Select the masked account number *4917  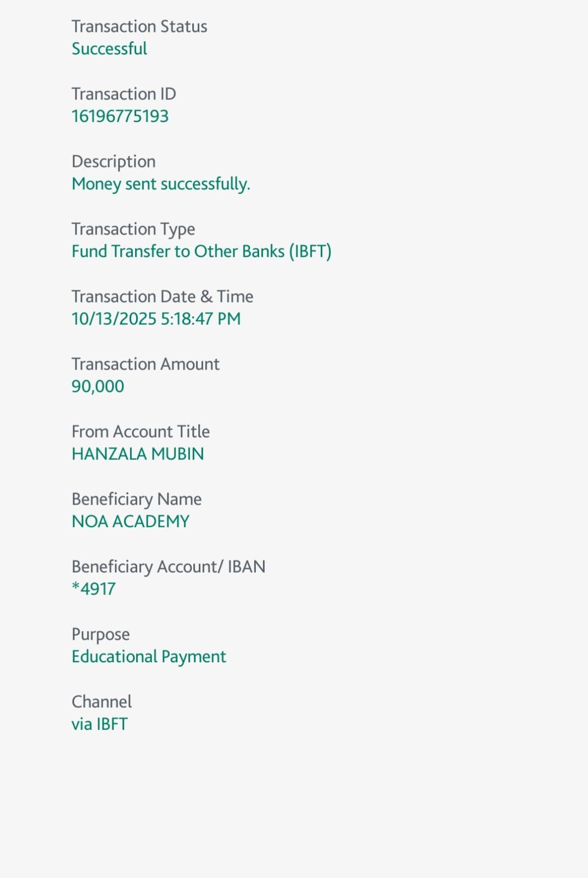pos(93,589)
